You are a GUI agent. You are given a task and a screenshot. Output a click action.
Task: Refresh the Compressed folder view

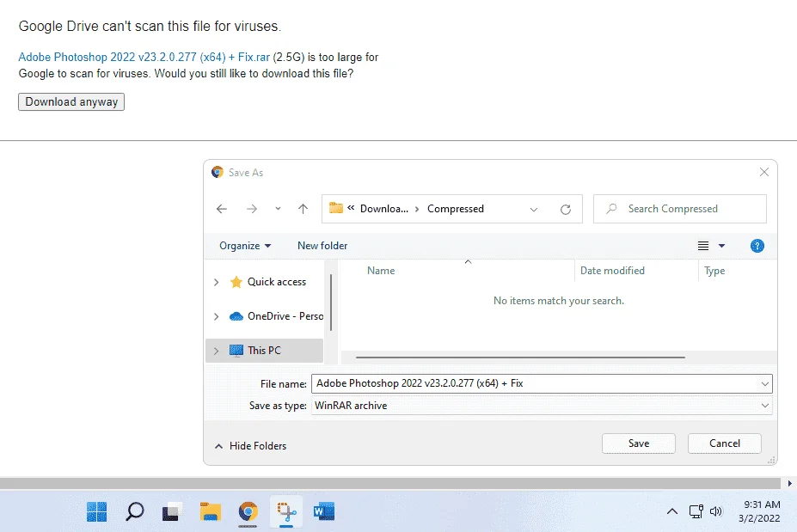pyautogui.click(x=565, y=210)
